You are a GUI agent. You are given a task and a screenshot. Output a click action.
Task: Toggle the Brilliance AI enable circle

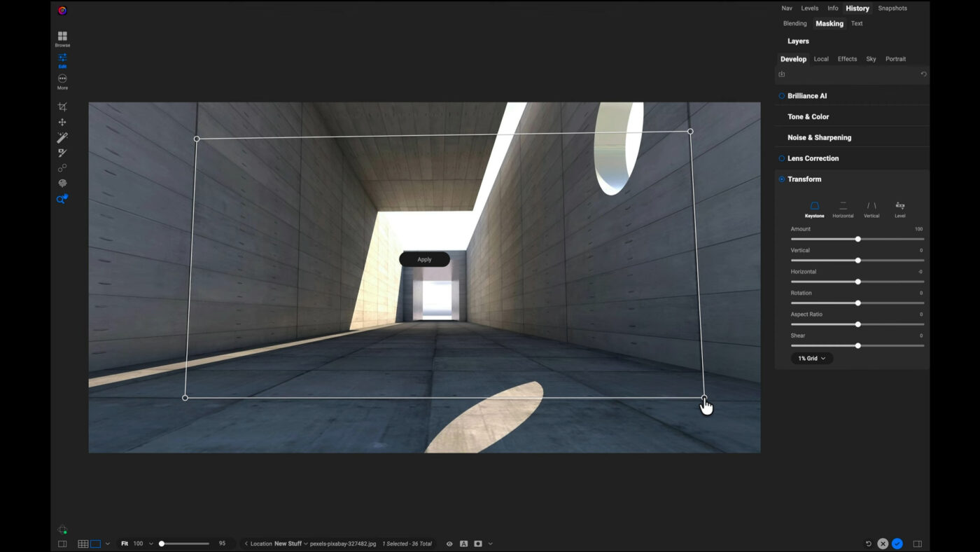782,96
